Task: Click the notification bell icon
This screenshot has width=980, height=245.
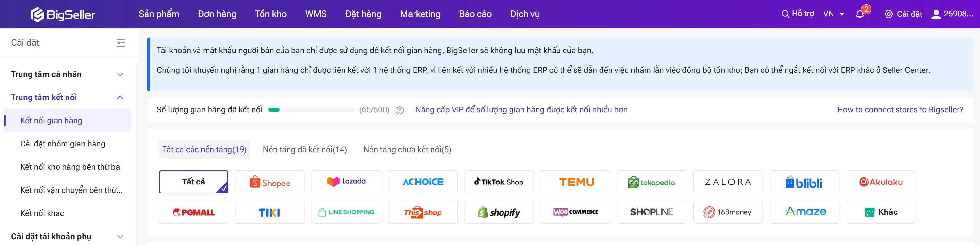Action: 860,14
